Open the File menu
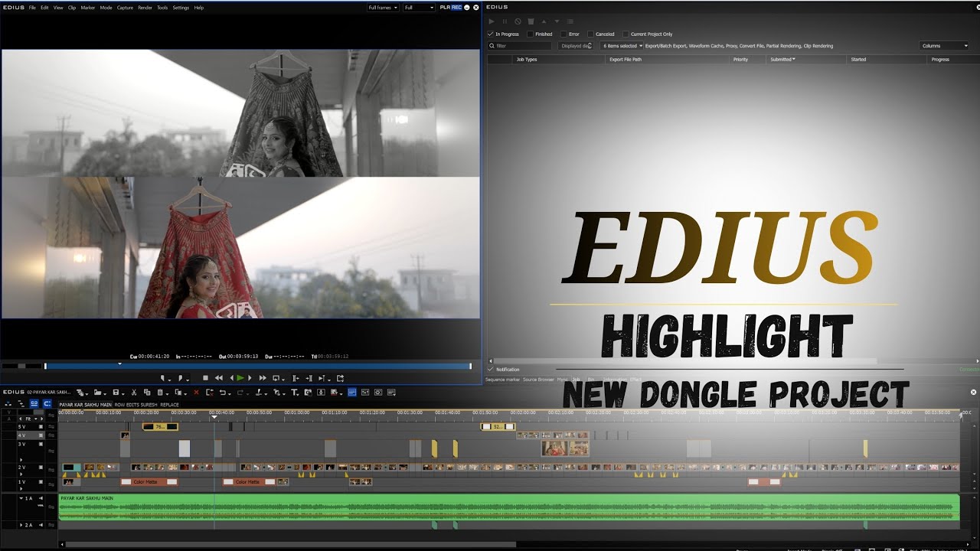 tap(32, 8)
